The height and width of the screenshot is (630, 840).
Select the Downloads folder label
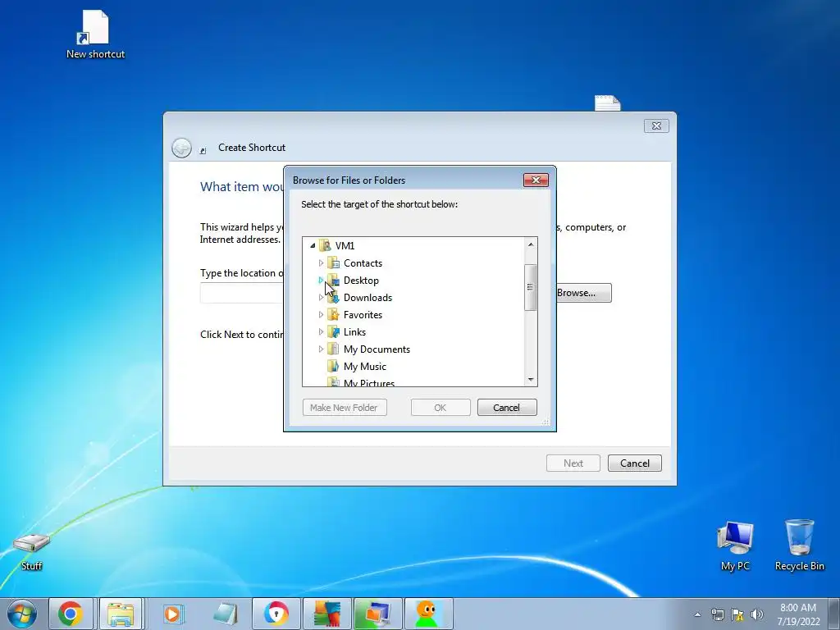(x=367, y=297)
